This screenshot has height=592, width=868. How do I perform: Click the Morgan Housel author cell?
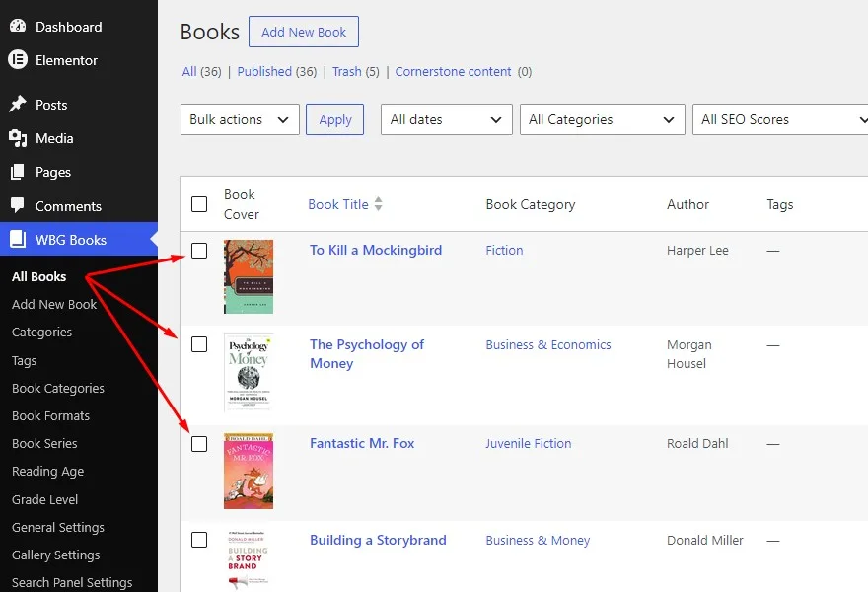pos(689,354)
